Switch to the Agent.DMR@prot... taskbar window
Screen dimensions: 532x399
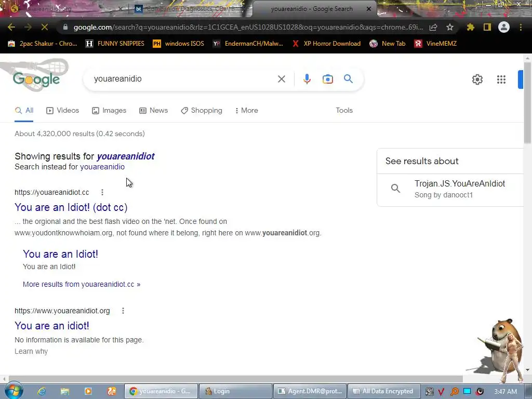coord(310,391)
